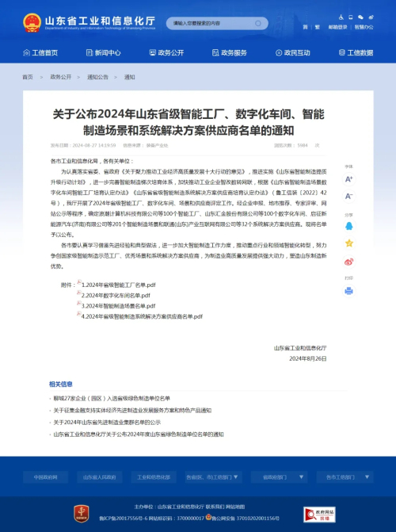Expand the 各市工信部门 dropdown

pos(345,477)
